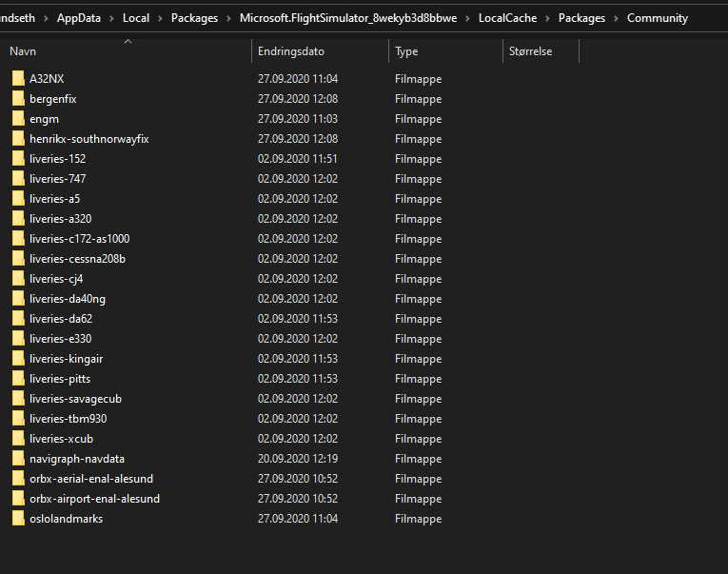The image size is (728, 574).
Task: Open the chevron before Community breadcrumb
Action: tap(616, 19)
